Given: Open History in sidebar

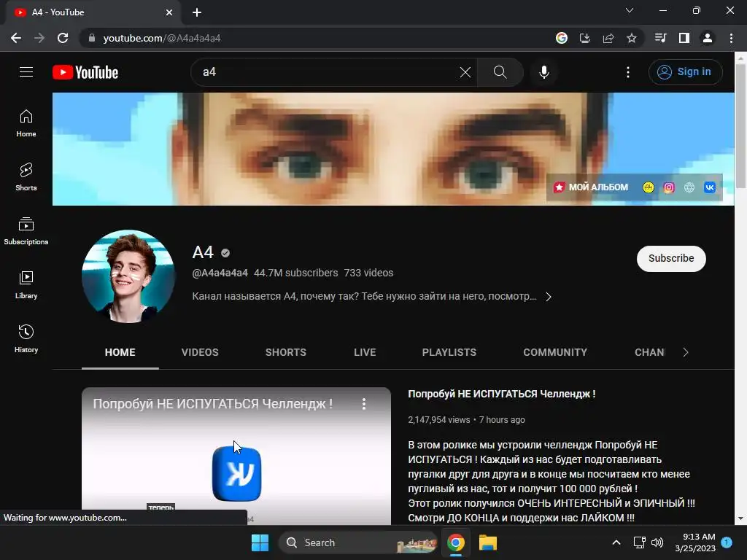Looking at the screenshot, I should (x=26, y=338).
